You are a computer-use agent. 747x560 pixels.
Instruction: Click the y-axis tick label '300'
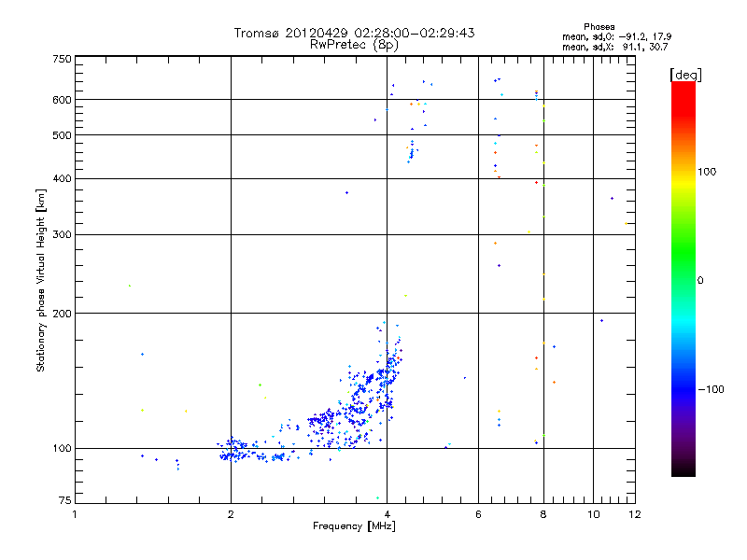click(62, 235)
